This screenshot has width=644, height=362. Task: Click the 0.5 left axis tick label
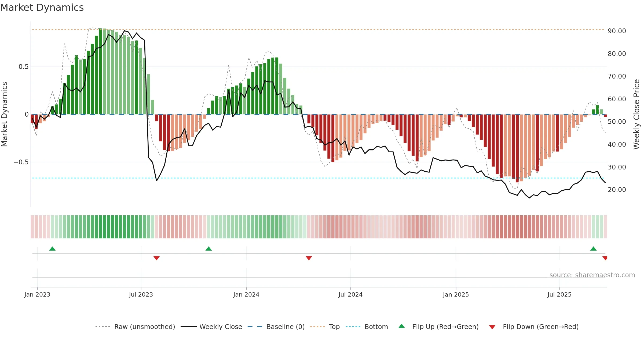[24, 67]
